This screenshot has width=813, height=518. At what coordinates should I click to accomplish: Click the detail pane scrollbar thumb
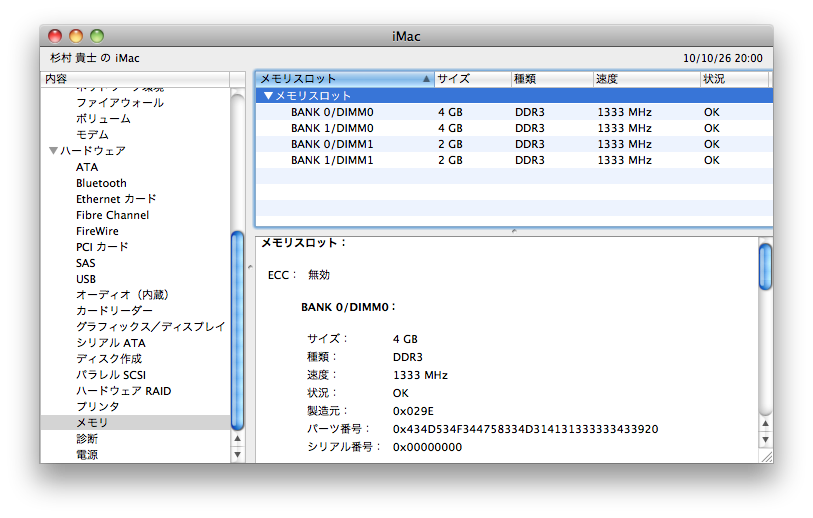pos(765,266)
